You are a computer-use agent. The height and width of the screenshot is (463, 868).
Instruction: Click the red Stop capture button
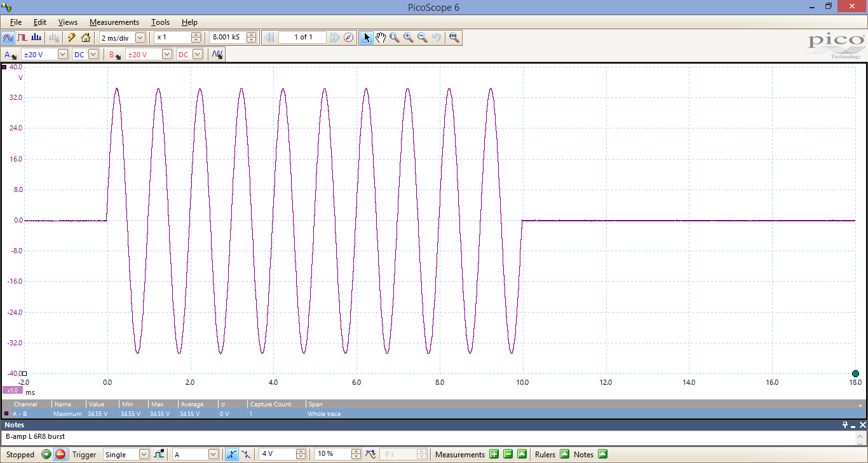60,454
